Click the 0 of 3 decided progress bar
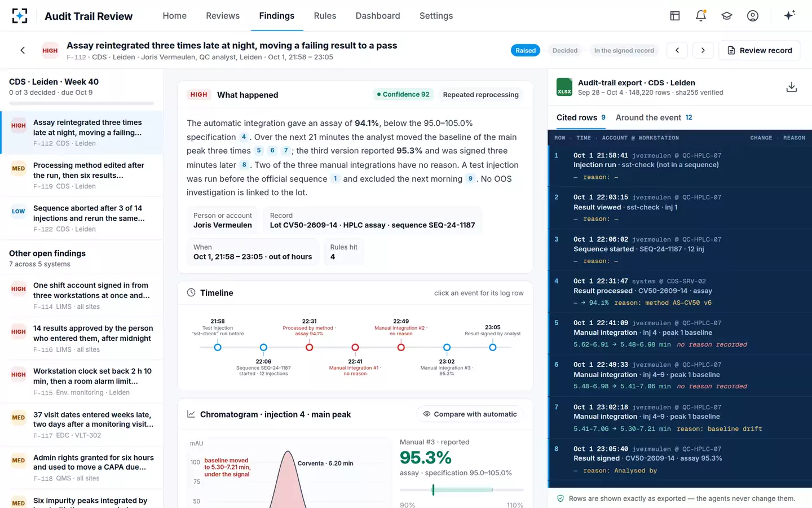 [x=82, y=103]
